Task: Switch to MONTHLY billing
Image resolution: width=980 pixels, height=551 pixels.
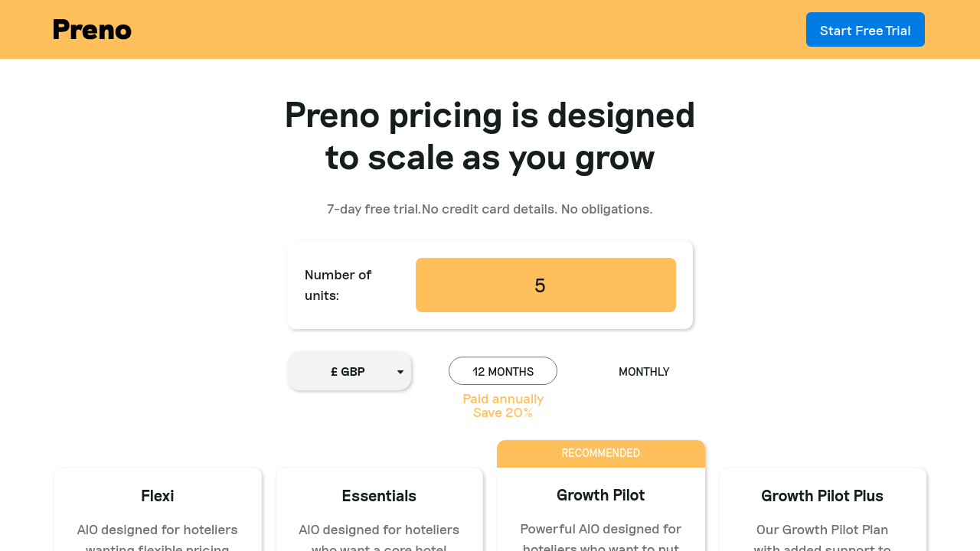Action: coord(644,372)
